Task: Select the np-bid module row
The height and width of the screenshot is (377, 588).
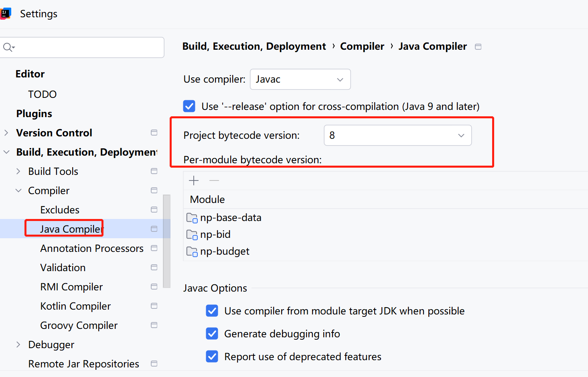Action: pos(215,235)
